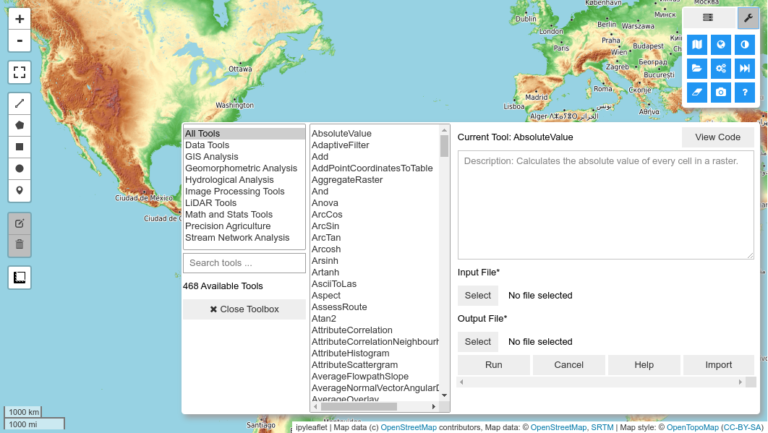Select the draw polygon tool

tap(20, 125)
